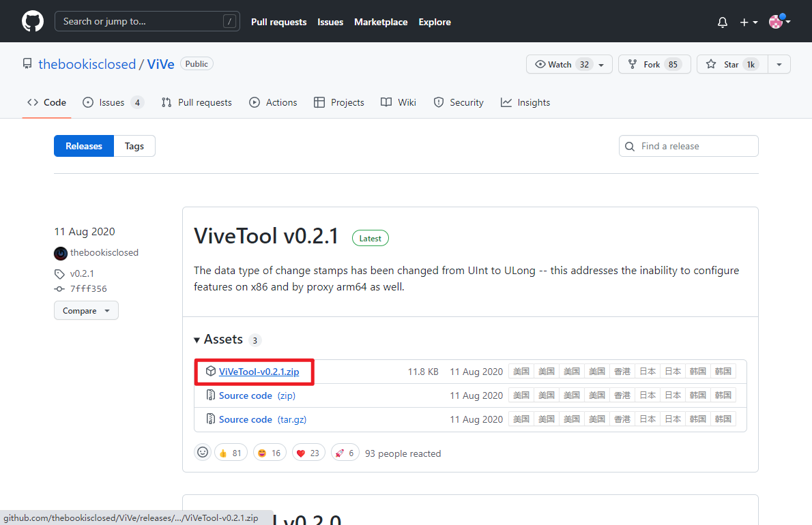Image resolution: width=812 pixels, height=525 pixels.
Task: Open notifications via the bell icon
Action: point(722,22)
